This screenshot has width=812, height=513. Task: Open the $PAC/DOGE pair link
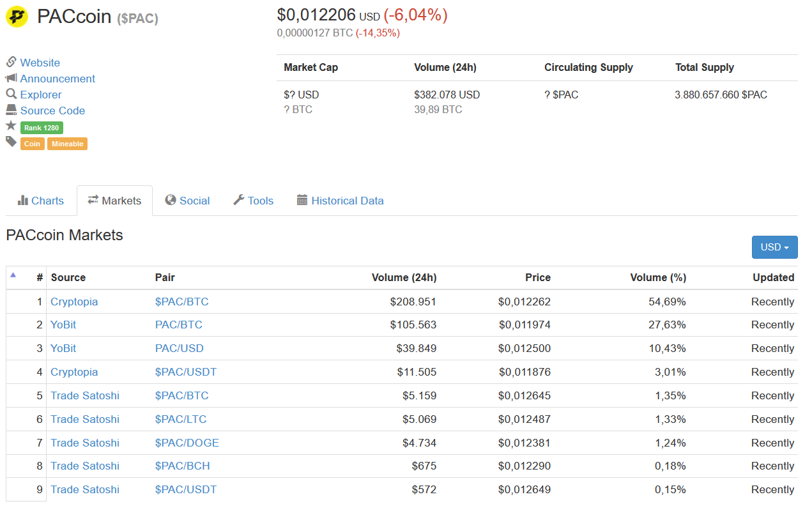(x=187, y=443)
